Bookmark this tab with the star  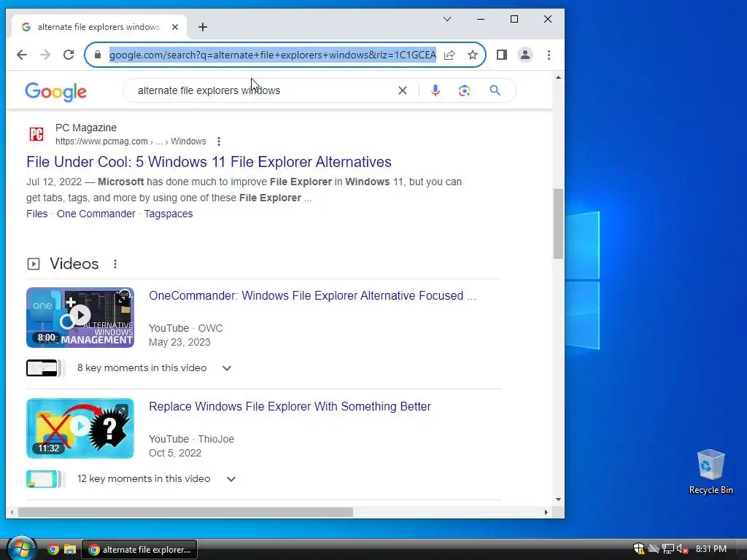click(473, 55)
